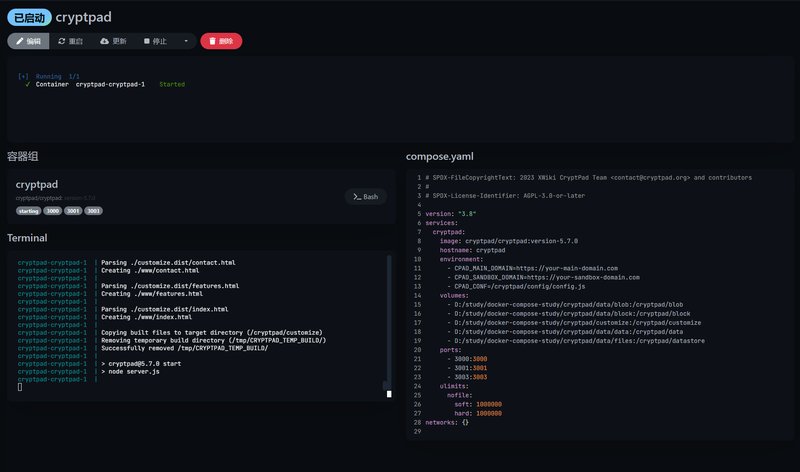Click the 容器组 section heading
The width and height of the screenshot is (800, 472).
coord(22,157)
